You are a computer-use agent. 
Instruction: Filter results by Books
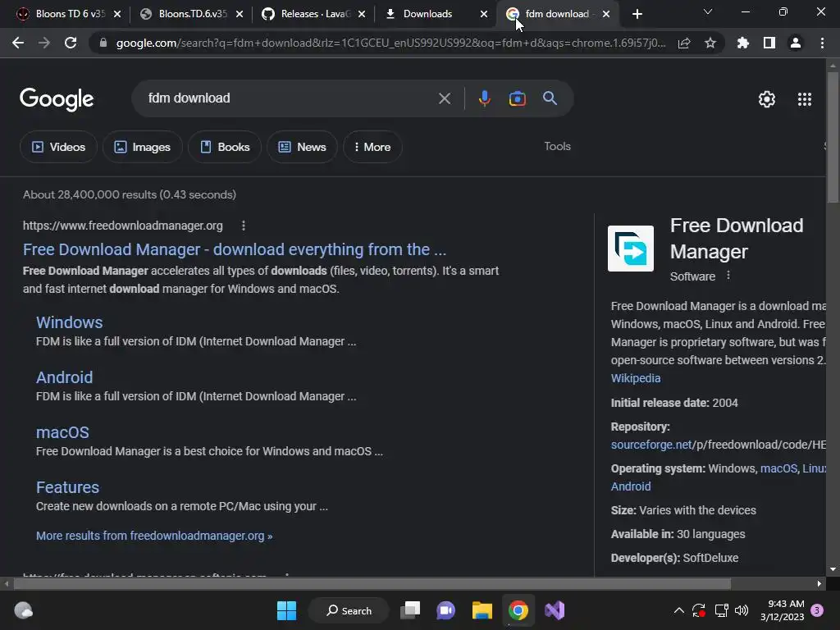click(225, 147)
